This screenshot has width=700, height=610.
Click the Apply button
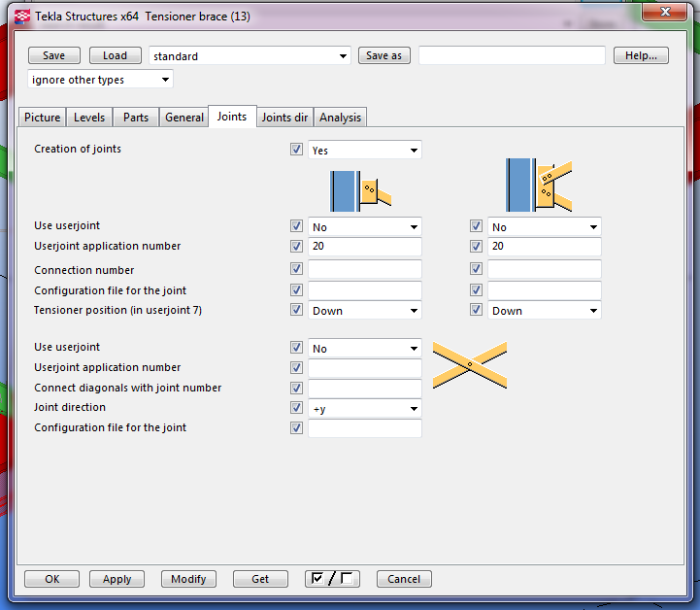point(117,579)
